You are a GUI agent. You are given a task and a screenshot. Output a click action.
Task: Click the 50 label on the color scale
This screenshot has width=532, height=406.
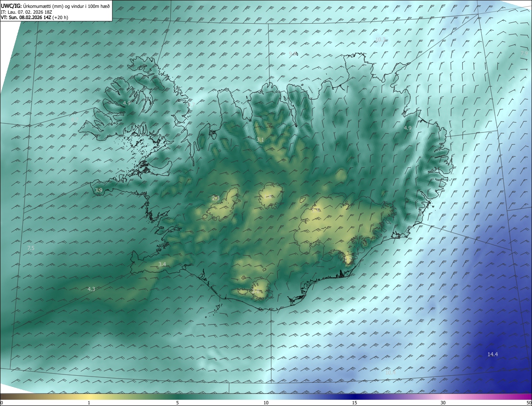pyautogui.click(x=529, y=403)
